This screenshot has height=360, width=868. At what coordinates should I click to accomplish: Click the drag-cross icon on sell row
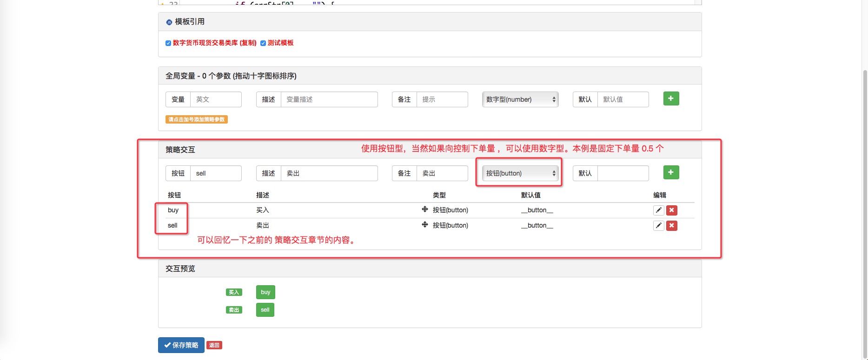425,225
